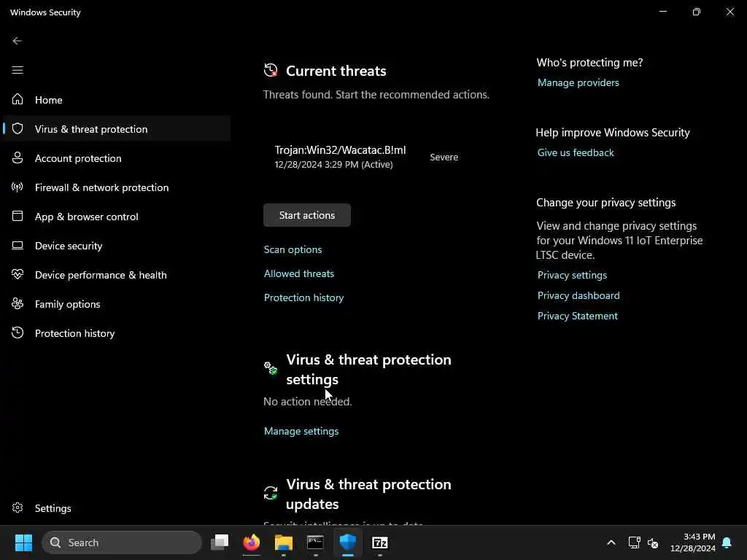Click the 12/28/2024 3:29 PM (Active) text

click(333, 164)
